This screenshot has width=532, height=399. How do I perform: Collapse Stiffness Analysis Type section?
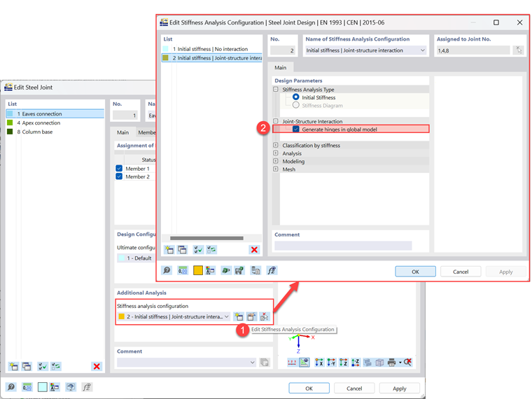pyautogui.click(x=276, y=90)
